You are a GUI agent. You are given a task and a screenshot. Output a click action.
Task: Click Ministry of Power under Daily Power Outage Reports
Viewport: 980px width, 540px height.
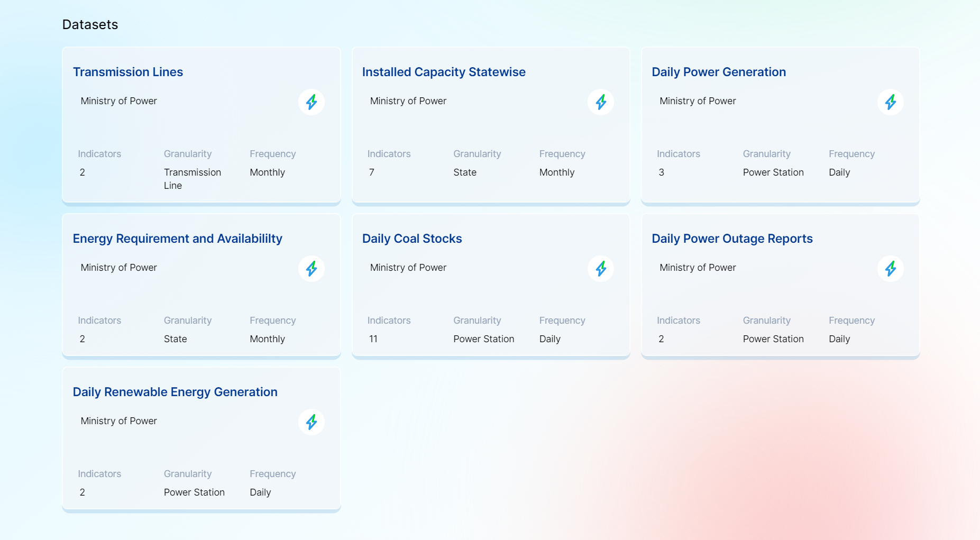click(x=697, y=268)
